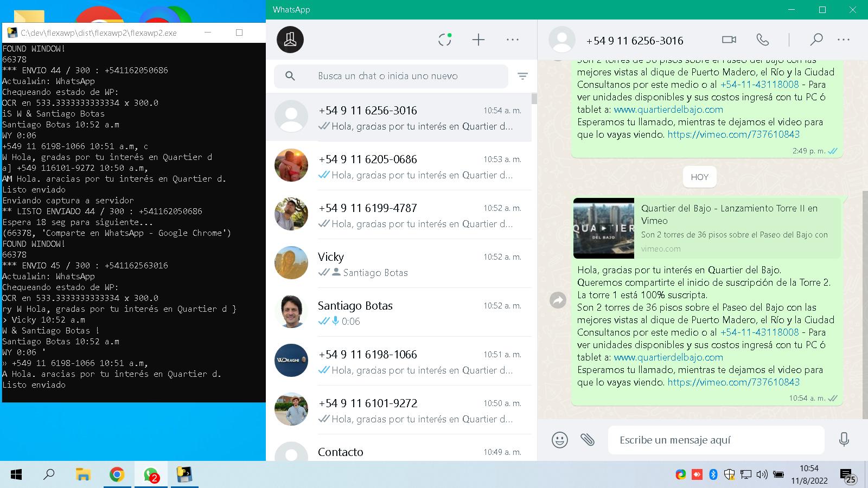Open Windows taskbar search
868x488 pixels.
point(49,475)
